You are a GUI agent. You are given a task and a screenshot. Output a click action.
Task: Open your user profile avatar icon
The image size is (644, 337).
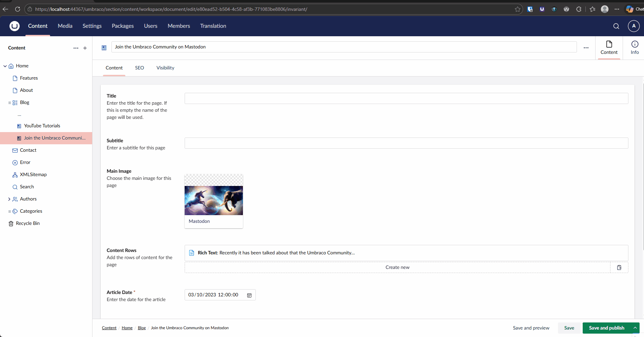633,26
